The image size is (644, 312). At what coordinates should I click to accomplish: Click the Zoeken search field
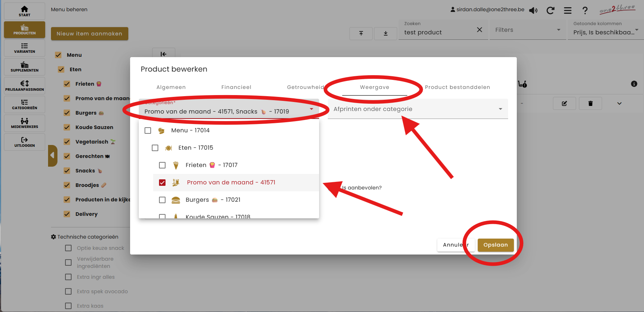tap(437, 32)
